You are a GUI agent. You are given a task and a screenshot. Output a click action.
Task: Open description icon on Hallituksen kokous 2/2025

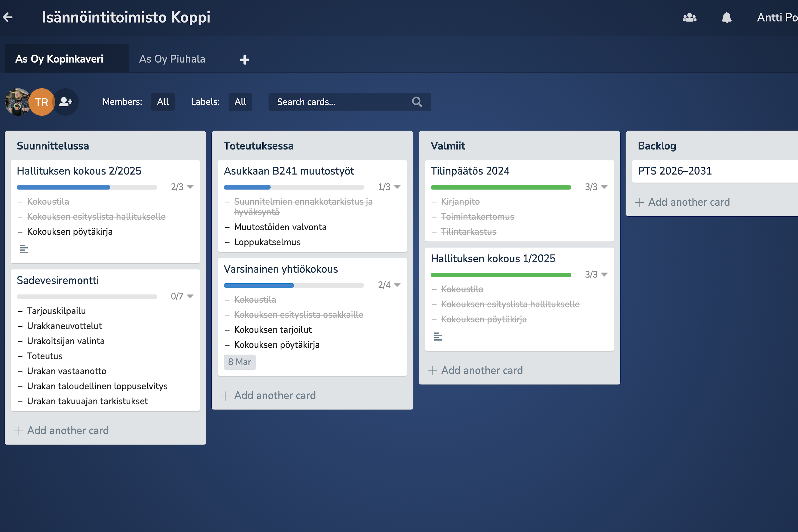(24, 249)
